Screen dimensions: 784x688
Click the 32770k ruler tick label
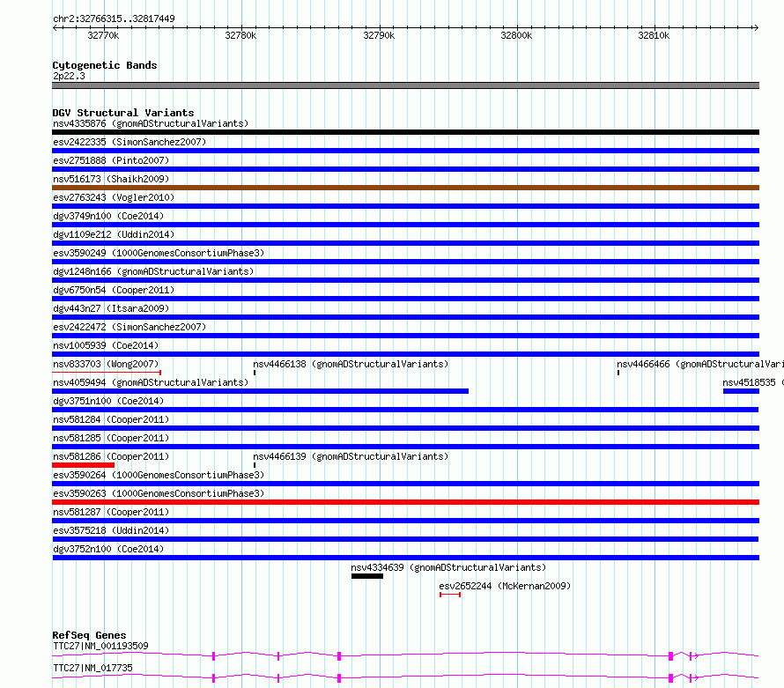(103, 35)
